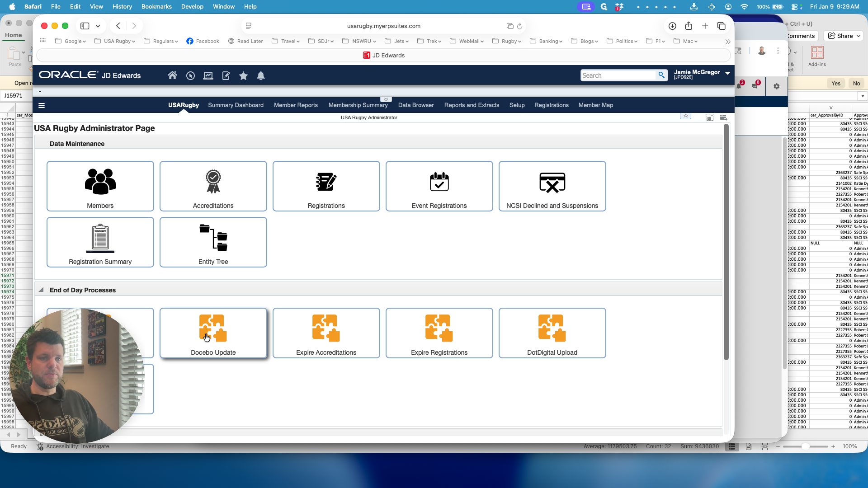Open the Safari tab group dropdown

click(x=98, y=26)
